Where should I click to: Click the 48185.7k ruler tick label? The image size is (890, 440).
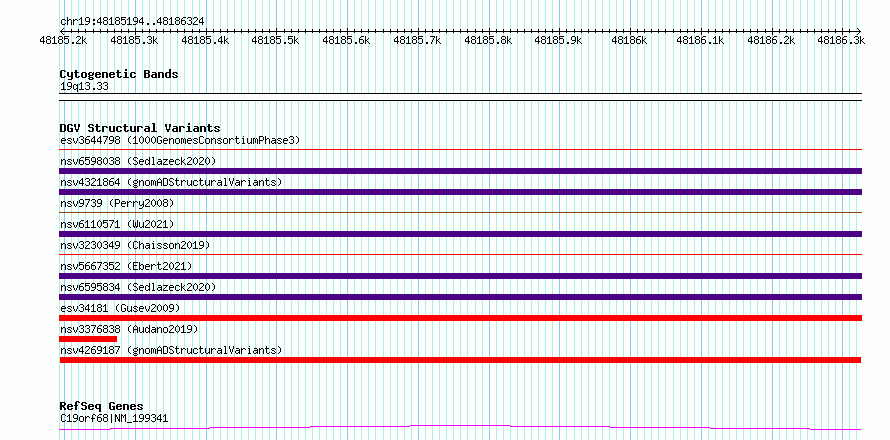pyautogui.click(x=417, y=40)
